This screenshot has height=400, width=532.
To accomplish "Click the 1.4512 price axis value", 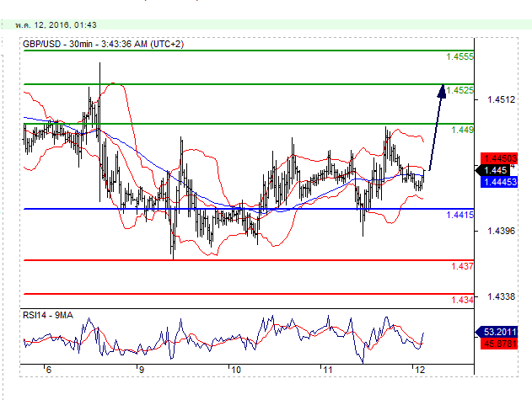I will coord(501,99).
